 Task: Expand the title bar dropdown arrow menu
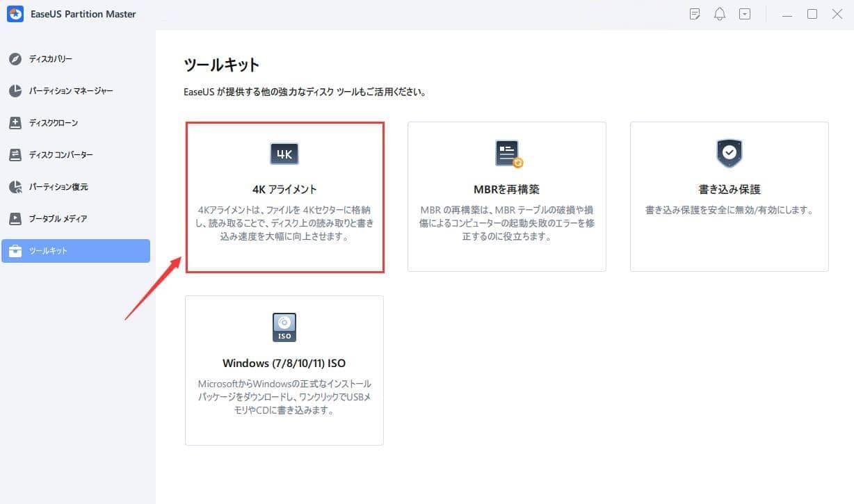[745, 14]
